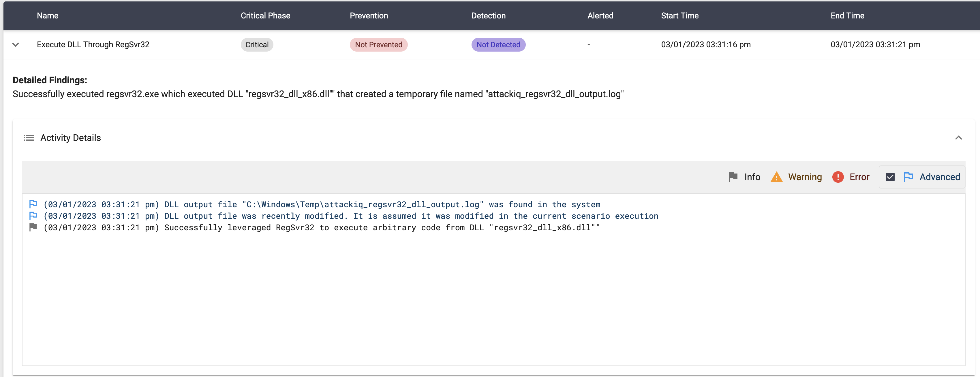Collapse the Activity Details panel
Screen dimensions: 980x377
tap(958, 138)
